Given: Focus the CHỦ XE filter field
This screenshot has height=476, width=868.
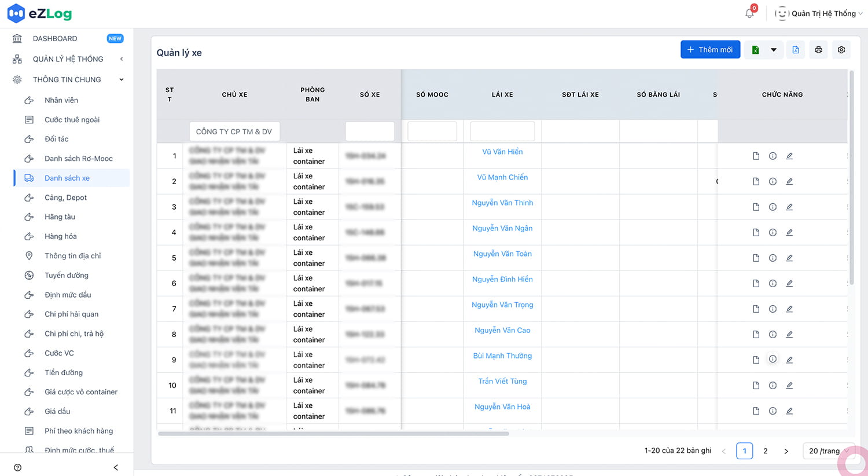Looking at the screenshot, I should (234, 131).
